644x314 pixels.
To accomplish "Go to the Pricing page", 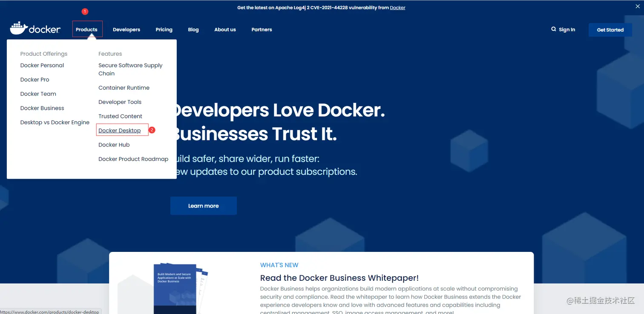I will click(x=164, y=29).
